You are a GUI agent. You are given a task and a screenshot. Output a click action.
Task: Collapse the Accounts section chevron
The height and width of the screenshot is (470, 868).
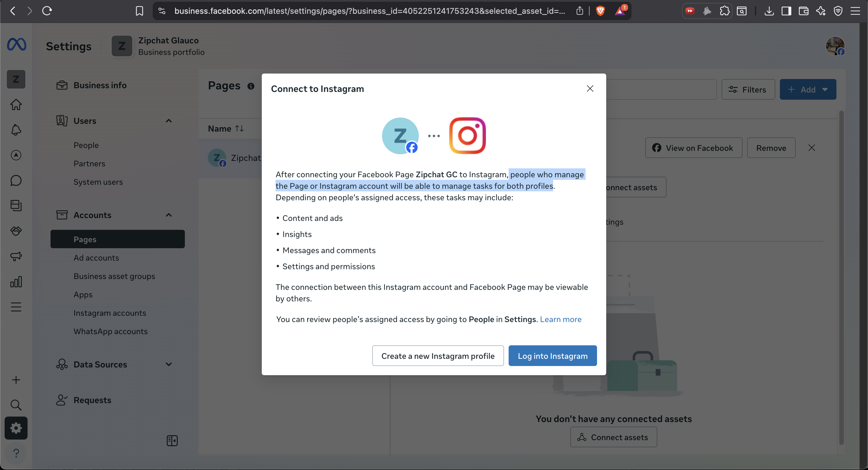pyautogui.click(x=169, y=215)
